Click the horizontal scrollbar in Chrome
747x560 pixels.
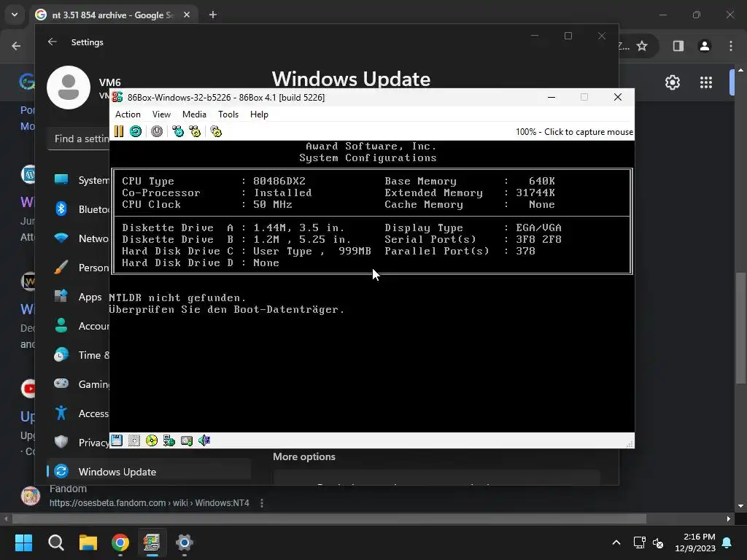(329, 518)
